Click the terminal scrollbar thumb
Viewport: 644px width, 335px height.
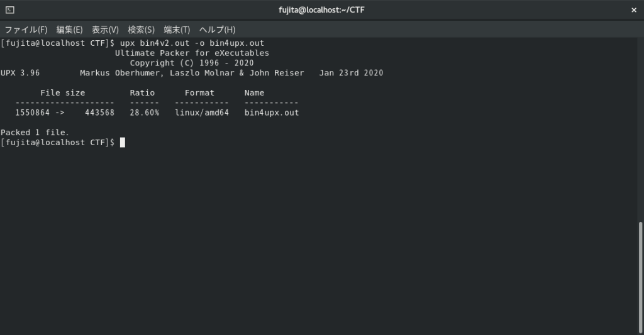[641, 277]
